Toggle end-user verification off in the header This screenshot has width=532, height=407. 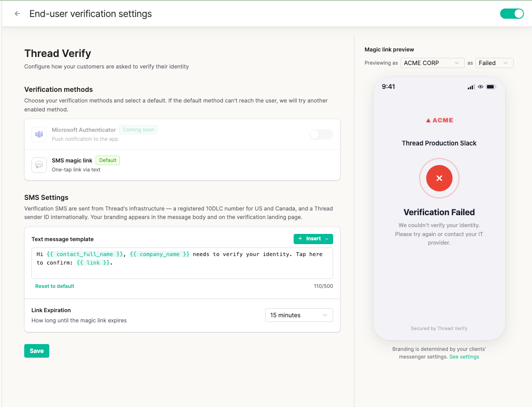[x=512, y=14]
